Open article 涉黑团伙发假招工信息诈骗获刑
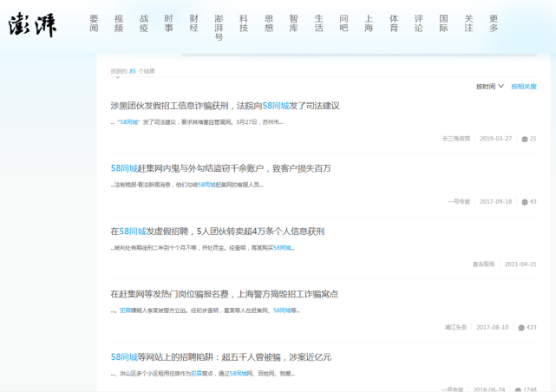556x392 pixels. (x=225, y=106)
